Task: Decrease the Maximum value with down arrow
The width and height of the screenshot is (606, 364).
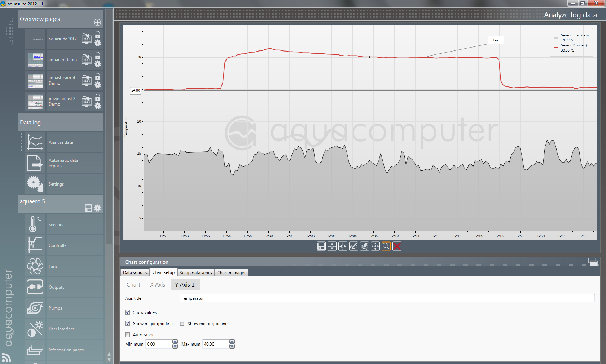Action: coord(232,346)
